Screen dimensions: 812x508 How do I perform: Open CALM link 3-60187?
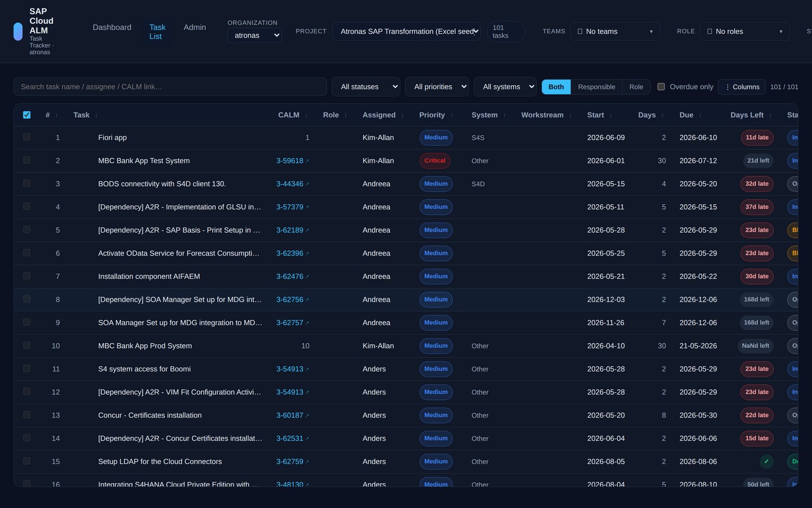pyautogui.click(x=290, y=415)
